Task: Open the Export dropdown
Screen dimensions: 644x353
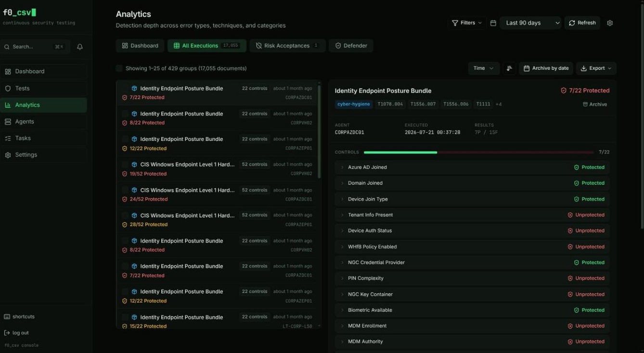Action: click(596, 68)
